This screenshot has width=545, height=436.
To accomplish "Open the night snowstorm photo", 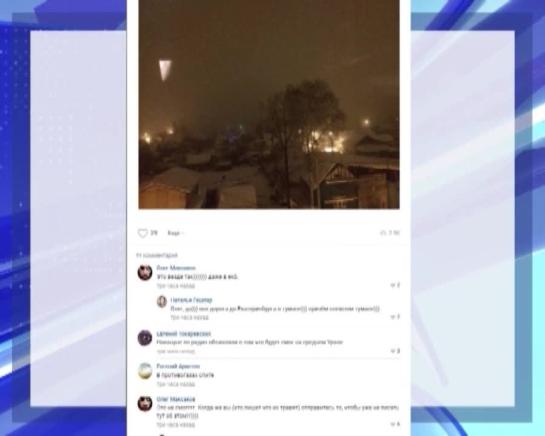I will tap(269, 104).
